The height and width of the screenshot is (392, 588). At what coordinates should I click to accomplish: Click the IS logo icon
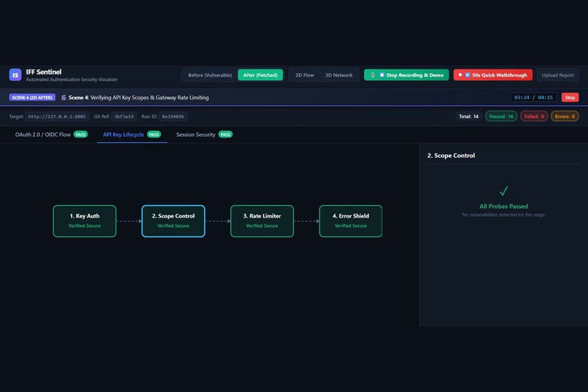coord(15,74)
